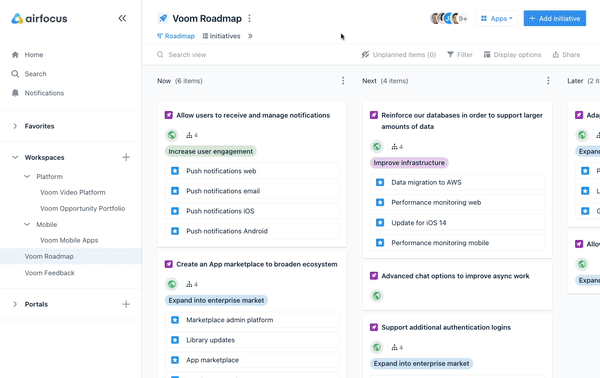The height and width of the screenshot is (378, 600).
Task: Click icon beside Push notifications Android
Action: pyautogui.click(x=175, y=231)
